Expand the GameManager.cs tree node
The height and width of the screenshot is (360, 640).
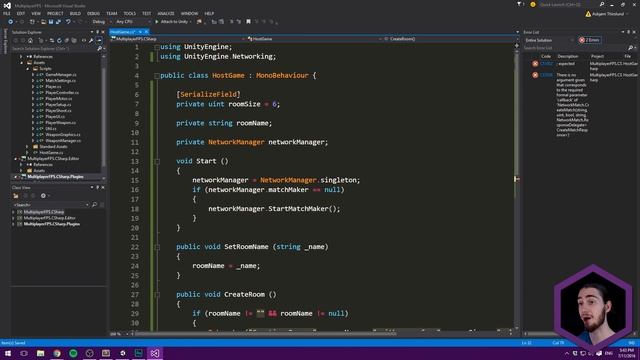[x=33, y=75]
